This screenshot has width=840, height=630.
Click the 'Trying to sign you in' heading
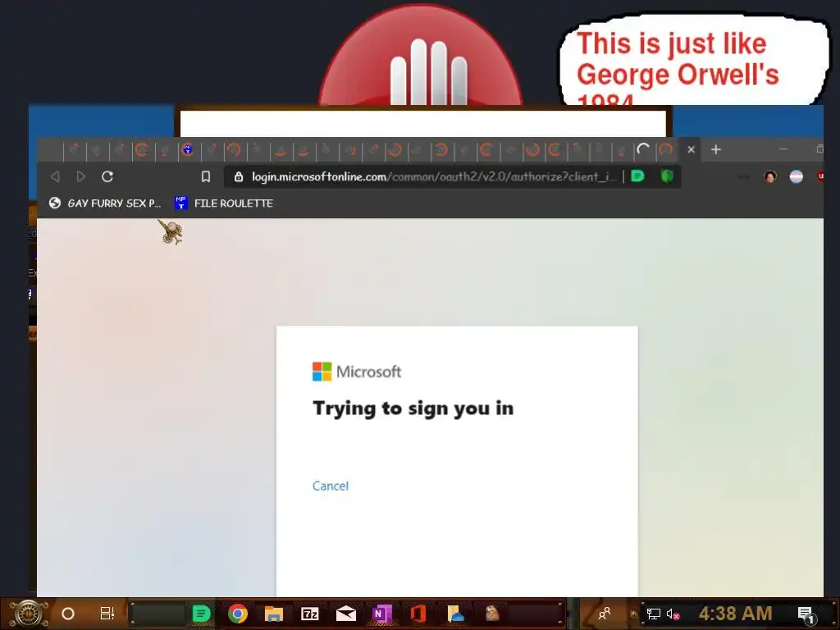[x=413, y=409]
